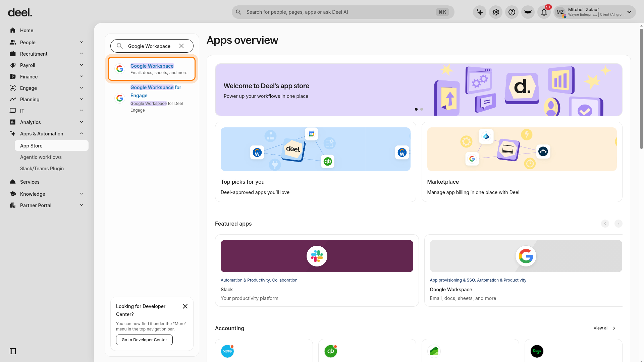Click the Welcome to Deel's app store banner

click(419, 90)
